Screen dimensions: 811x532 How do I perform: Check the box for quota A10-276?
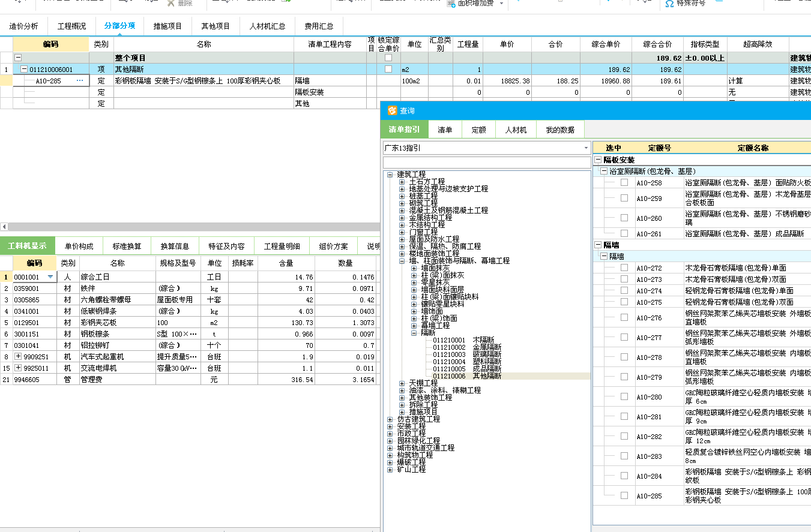tap(624, 317)
